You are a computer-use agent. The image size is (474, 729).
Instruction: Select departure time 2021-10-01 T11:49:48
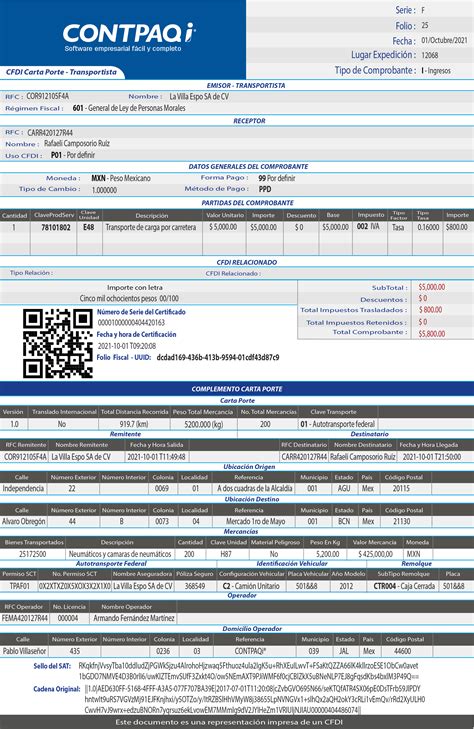click(156, 457)
